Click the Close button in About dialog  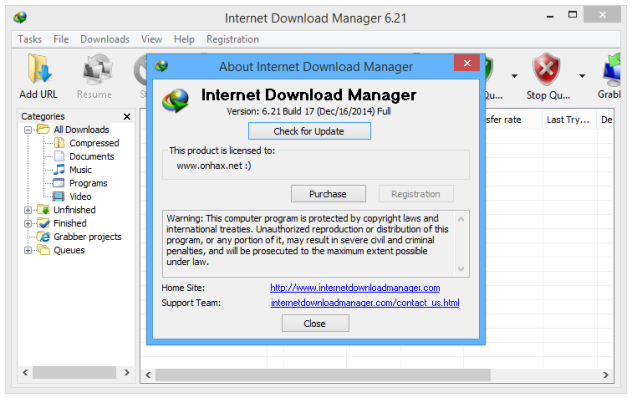tap(315, 323)
